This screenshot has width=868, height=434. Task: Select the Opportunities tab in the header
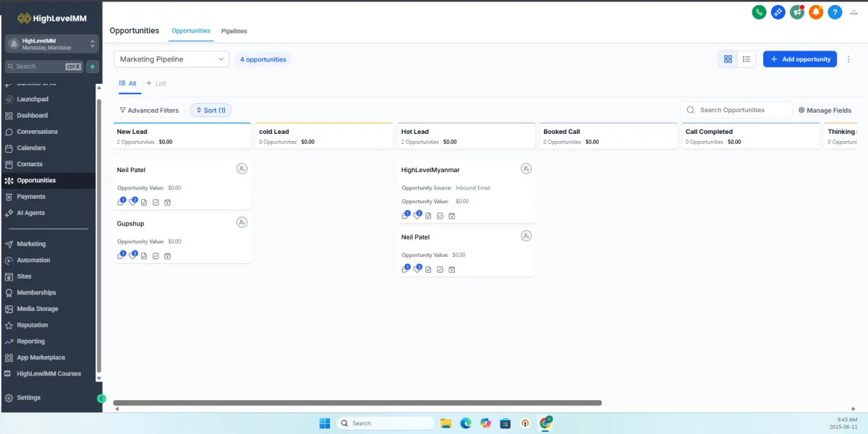pyautogui.click(x=191, y=31)
